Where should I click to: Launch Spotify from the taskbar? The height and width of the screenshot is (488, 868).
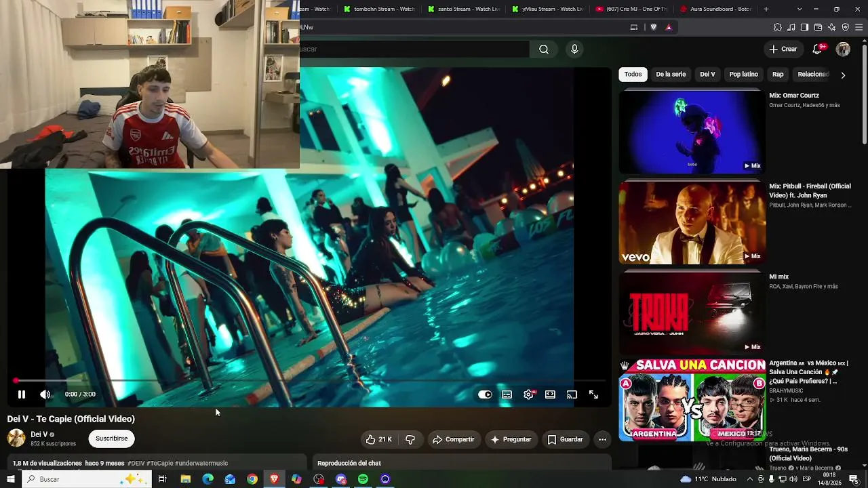363,479
